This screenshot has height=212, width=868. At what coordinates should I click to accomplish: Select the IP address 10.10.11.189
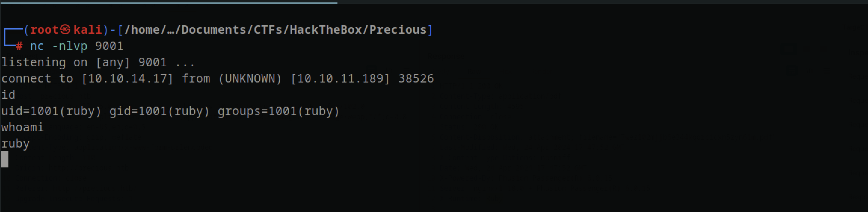pyautogui.click(x=340, y=79)
